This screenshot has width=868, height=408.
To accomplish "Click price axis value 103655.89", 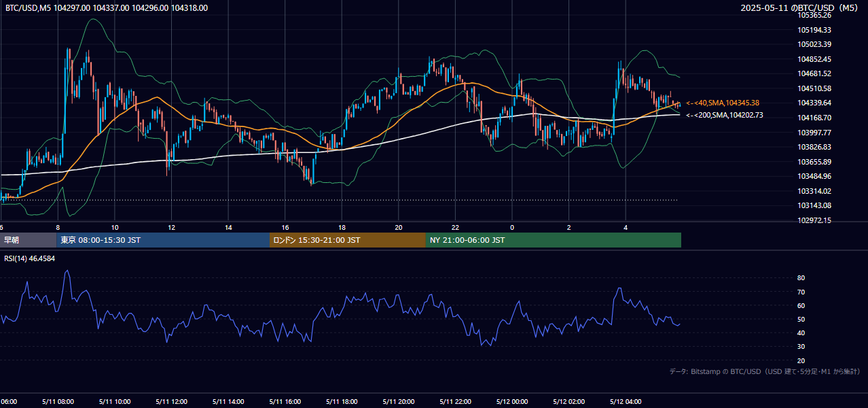I will (x=815, y=162).
